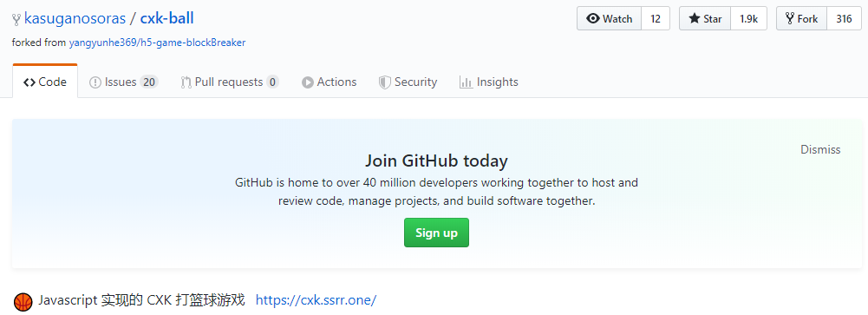Click the Issues exclamation circle icon
Image resolution: width=868 pixels, height=315 pixels.
95,82
